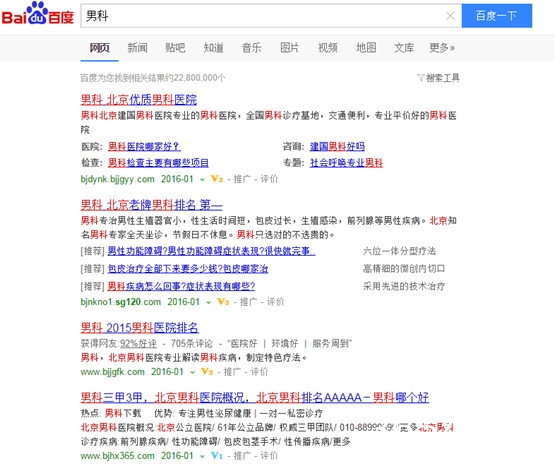Image resolution: width=554 pixels, height=468 pixels.
Task: Click 评价 on the bjnkno1.sg120.com result
Action: pyautogui.click(x=275, y=302)
